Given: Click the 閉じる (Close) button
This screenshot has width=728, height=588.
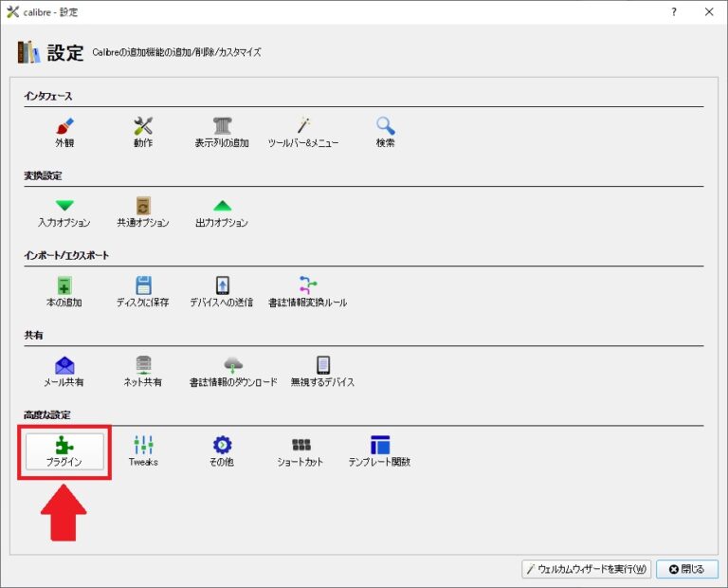Looking at the screenshot, I should pyautogui.click(x=687, y=569).
